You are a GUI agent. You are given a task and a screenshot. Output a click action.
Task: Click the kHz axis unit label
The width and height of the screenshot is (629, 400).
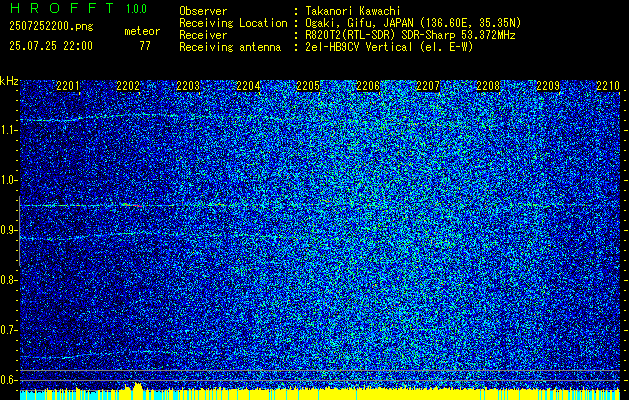tap(9, 81)
